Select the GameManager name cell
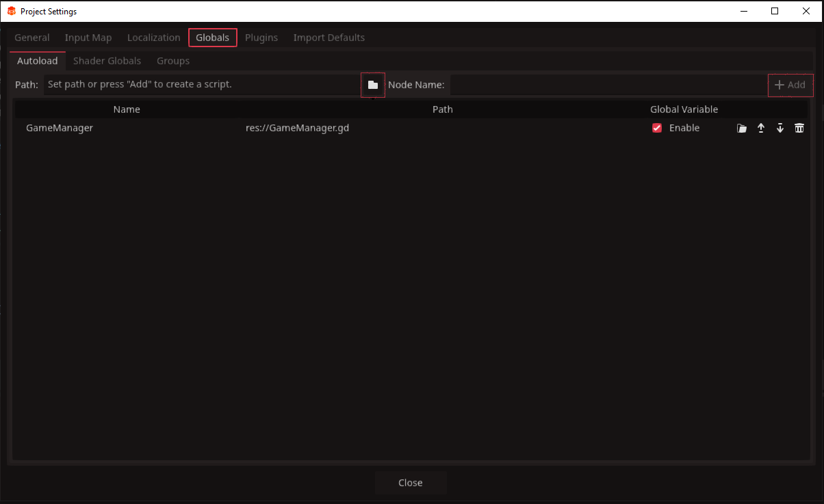 click(60, 128)
